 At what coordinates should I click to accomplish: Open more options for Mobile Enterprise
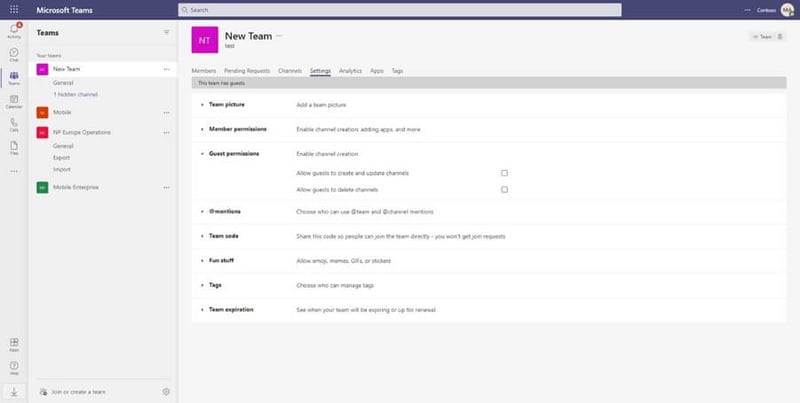pos(166,188)
